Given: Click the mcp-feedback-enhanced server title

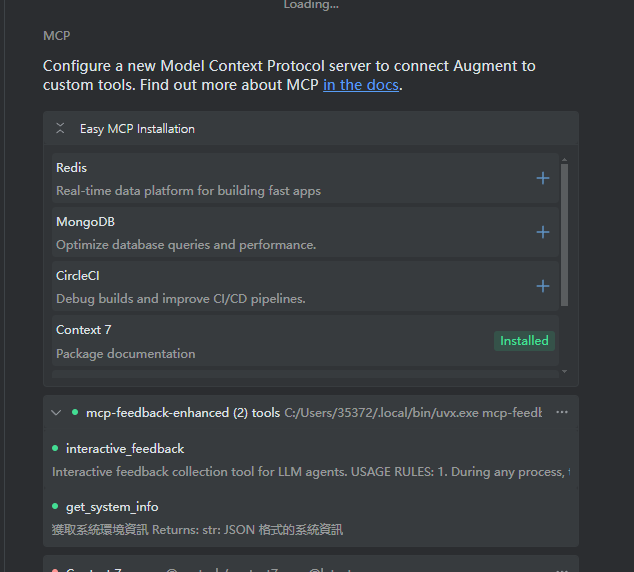Looking at the screenshot, I should pos(183,413).
